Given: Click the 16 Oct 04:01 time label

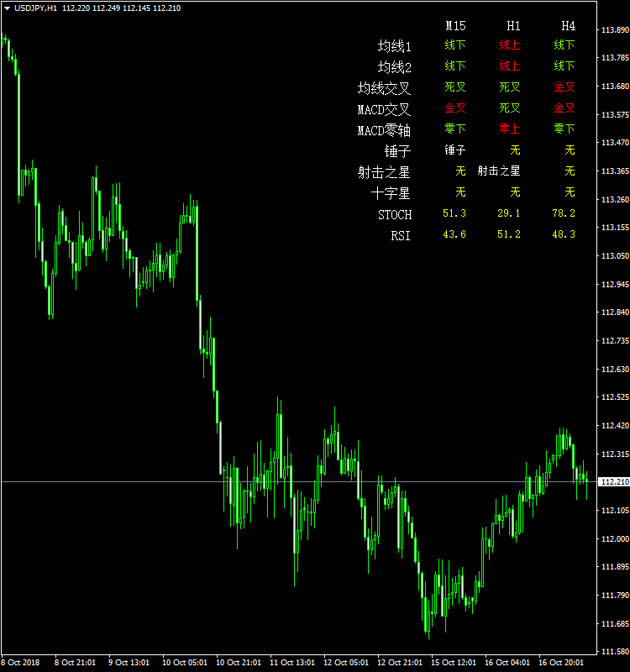Looking at the screenshot, I should (507, 663).
